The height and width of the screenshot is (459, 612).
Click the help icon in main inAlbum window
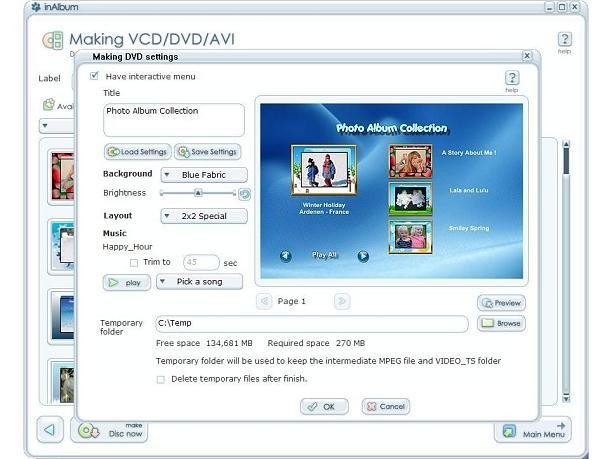tap(564, 39)
